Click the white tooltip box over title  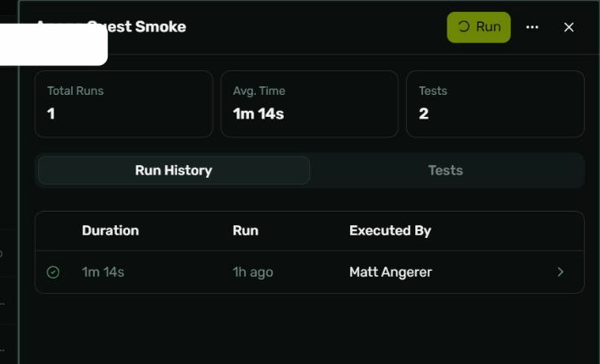53,44
